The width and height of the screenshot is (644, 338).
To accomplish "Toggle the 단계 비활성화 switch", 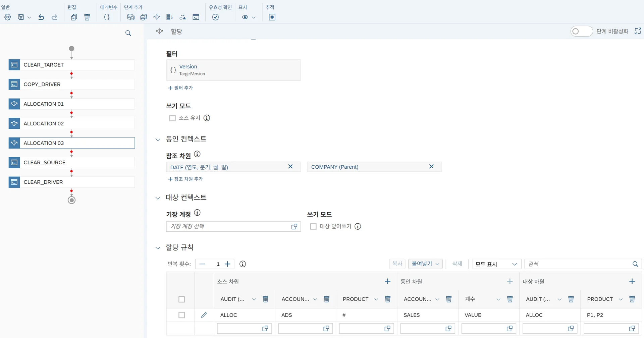I will pyautogui.click(x=581, y=31).
